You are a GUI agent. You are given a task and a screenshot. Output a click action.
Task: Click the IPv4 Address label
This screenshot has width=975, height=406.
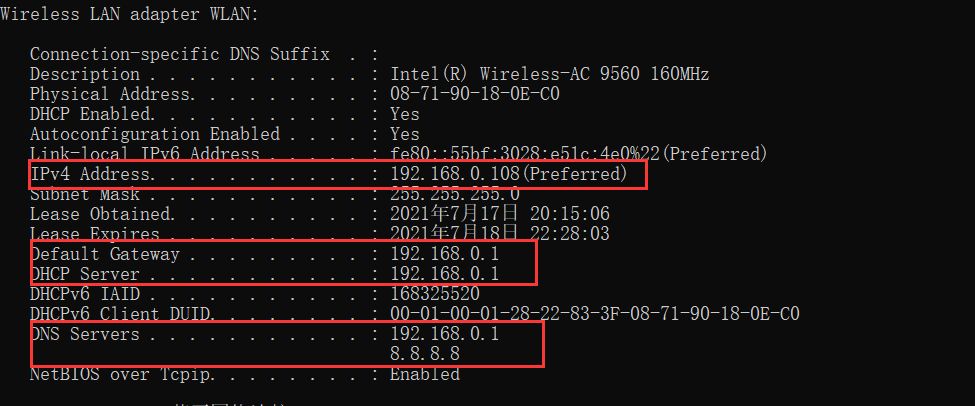[x=92, y=175]
